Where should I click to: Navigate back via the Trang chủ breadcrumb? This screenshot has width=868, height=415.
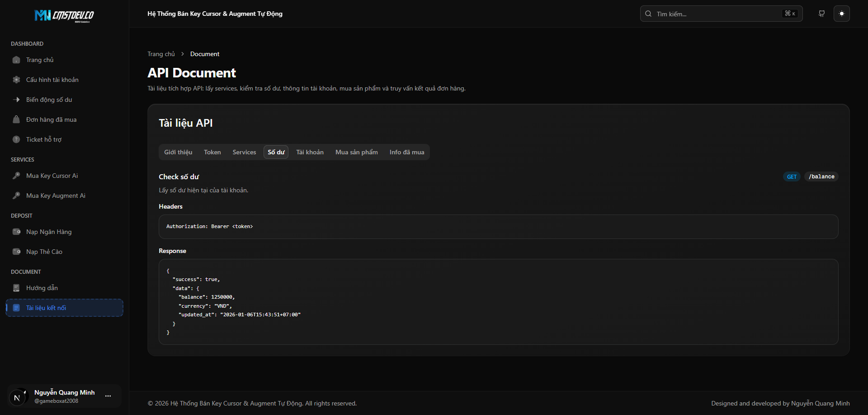click(x=161, y=54)
